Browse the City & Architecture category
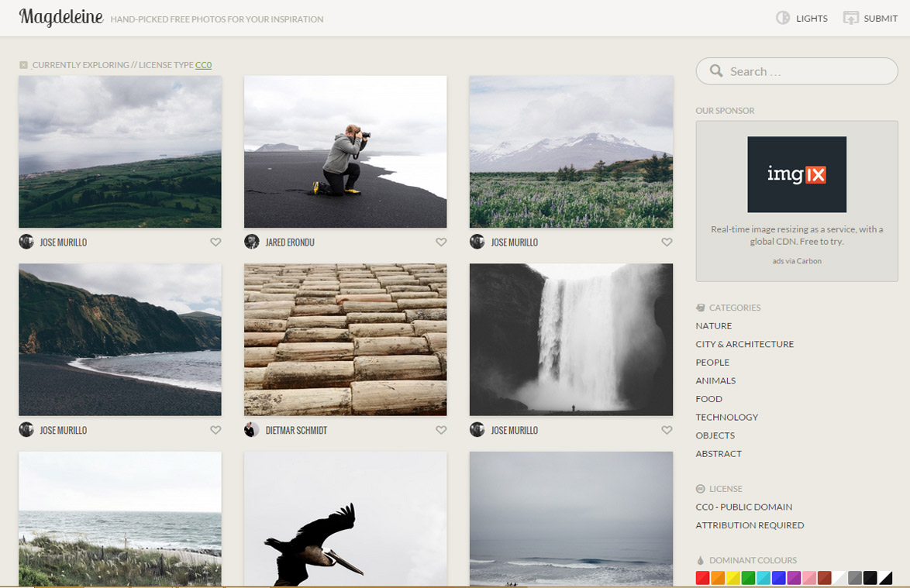This screenshot has height=588, width=910. [744, 344]
